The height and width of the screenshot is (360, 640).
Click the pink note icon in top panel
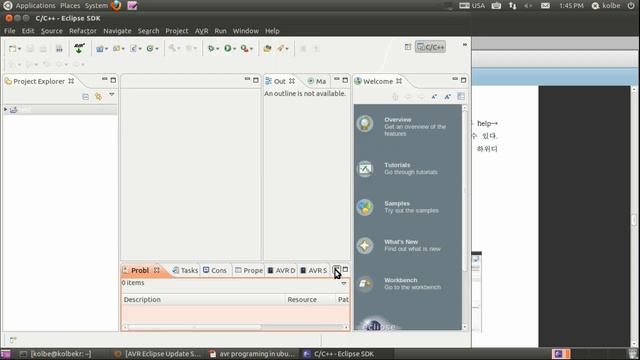click(132, 6)
